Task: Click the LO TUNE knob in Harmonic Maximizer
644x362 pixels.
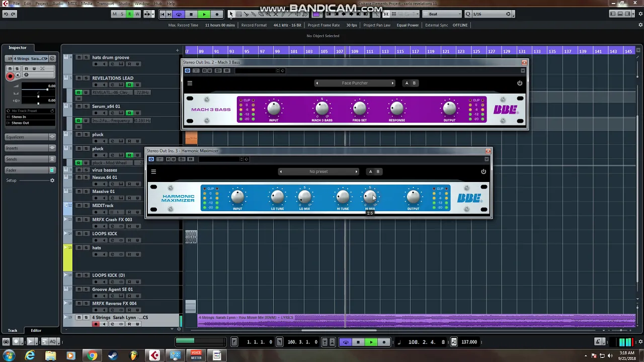Action: pyautogui.click(x=277, y=197)
